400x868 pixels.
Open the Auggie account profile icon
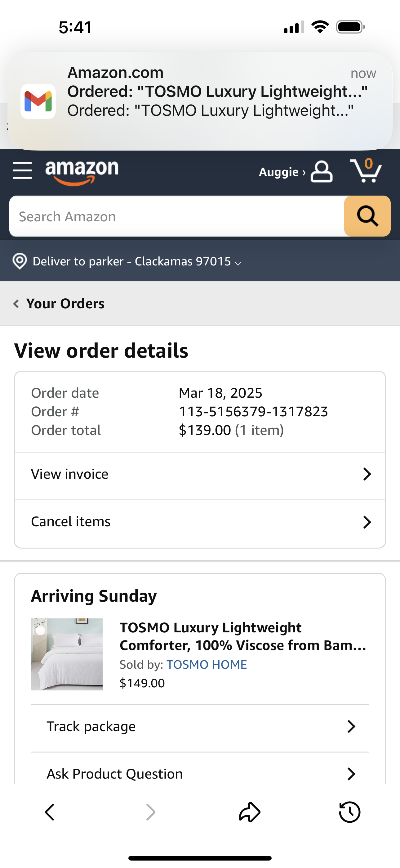click(x=321, y=171)
